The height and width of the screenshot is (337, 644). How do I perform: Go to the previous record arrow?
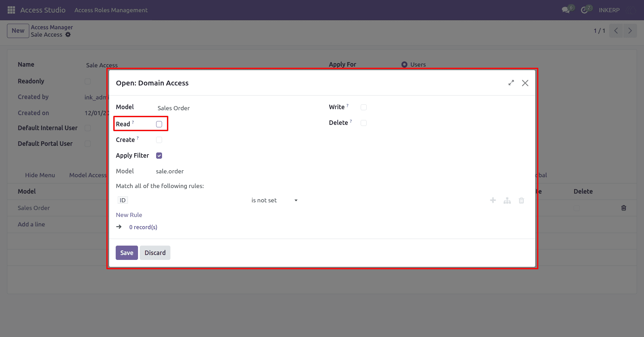[616, 31]
